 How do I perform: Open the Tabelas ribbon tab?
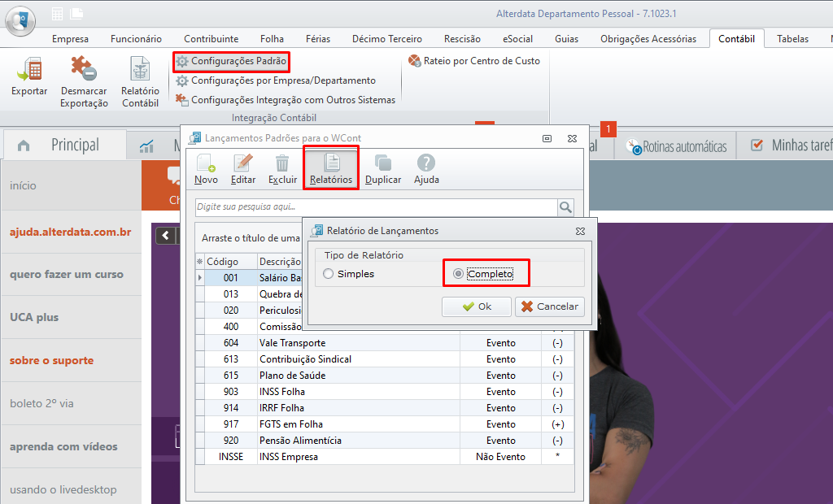coord(792,39)
